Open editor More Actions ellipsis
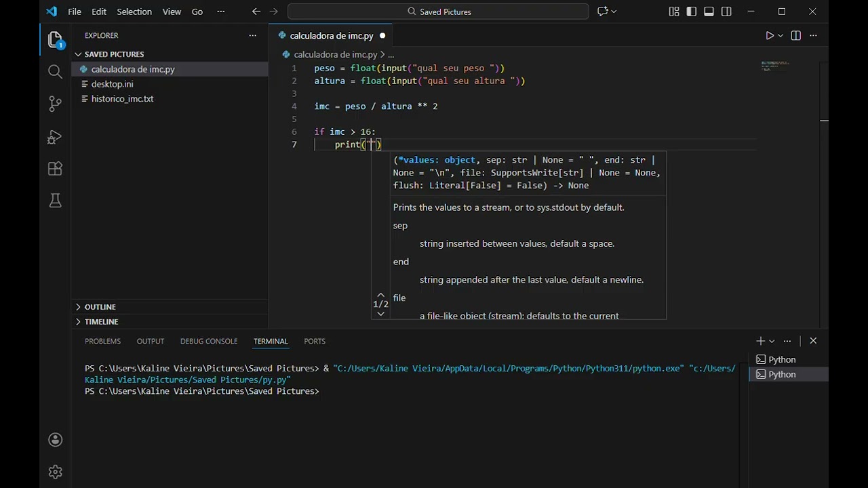The image size is (868, 488). [x=814, y=36]
